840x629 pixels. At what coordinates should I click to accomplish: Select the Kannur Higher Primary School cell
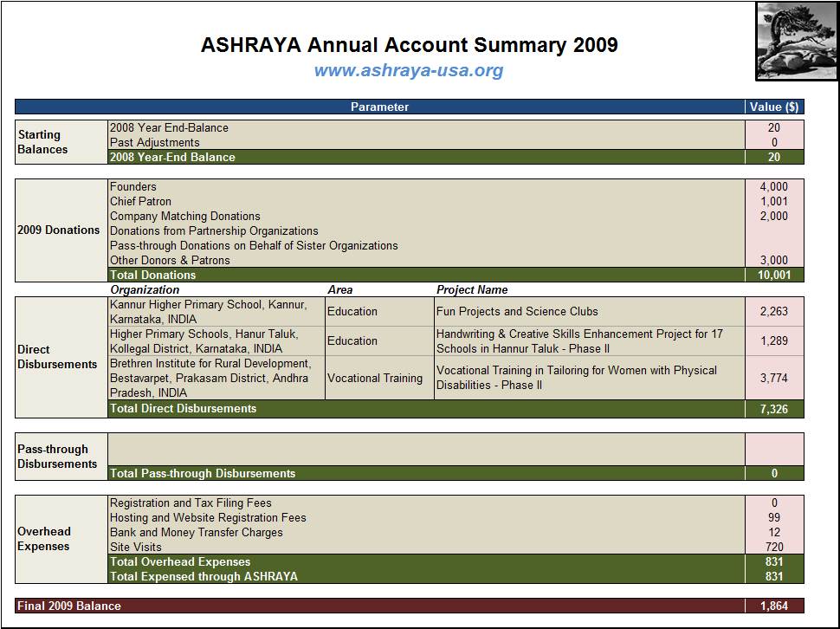(x=216, y=312)
